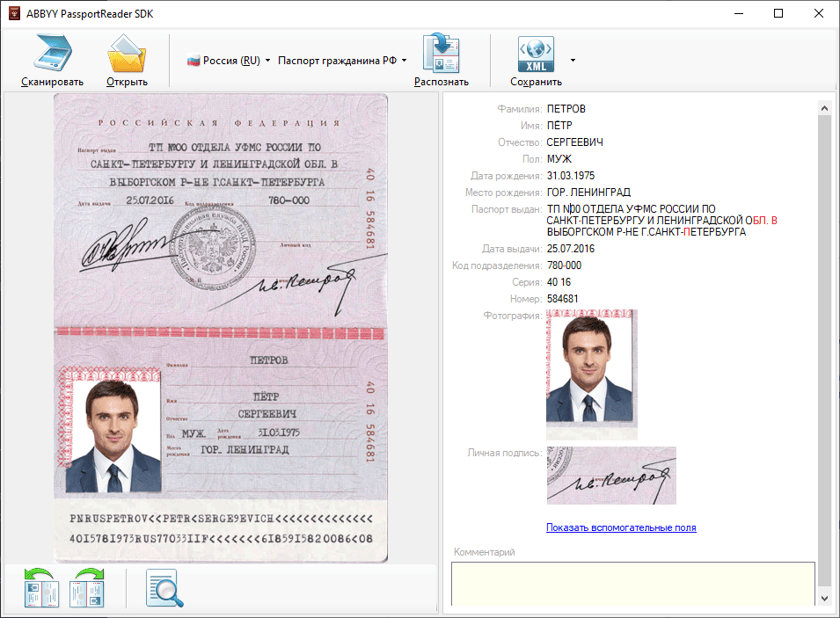The width and height of the screenshot is (840, 618).
Task: Select the Фамилия value ПЕТРОВ
Action: pos(566,109)
